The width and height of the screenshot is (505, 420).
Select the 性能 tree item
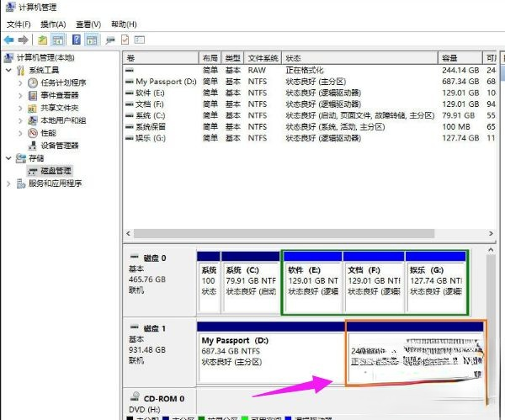[42, 133]
